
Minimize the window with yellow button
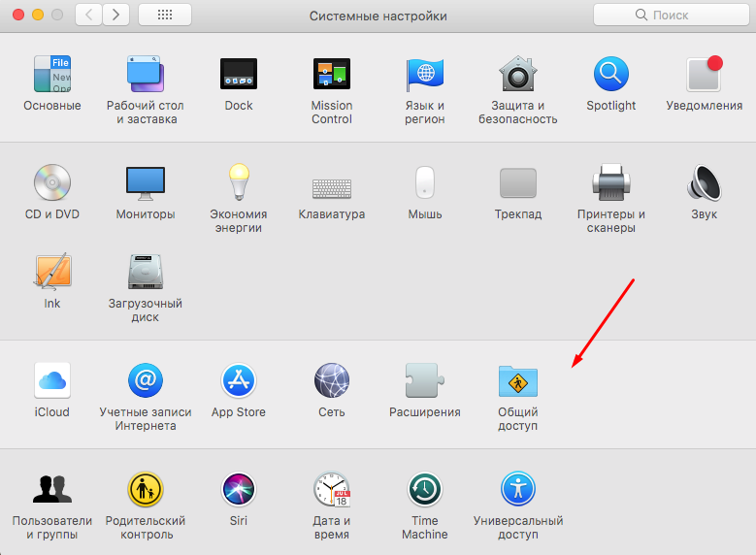[x=38, y=15]
